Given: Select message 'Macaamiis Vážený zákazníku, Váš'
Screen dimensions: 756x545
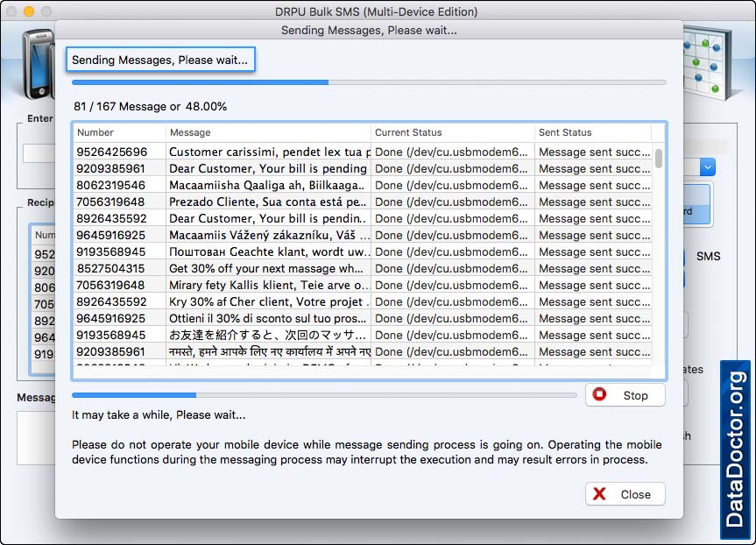Looking at the screenshot, I should pyautogui.click(x=269, y=235).
